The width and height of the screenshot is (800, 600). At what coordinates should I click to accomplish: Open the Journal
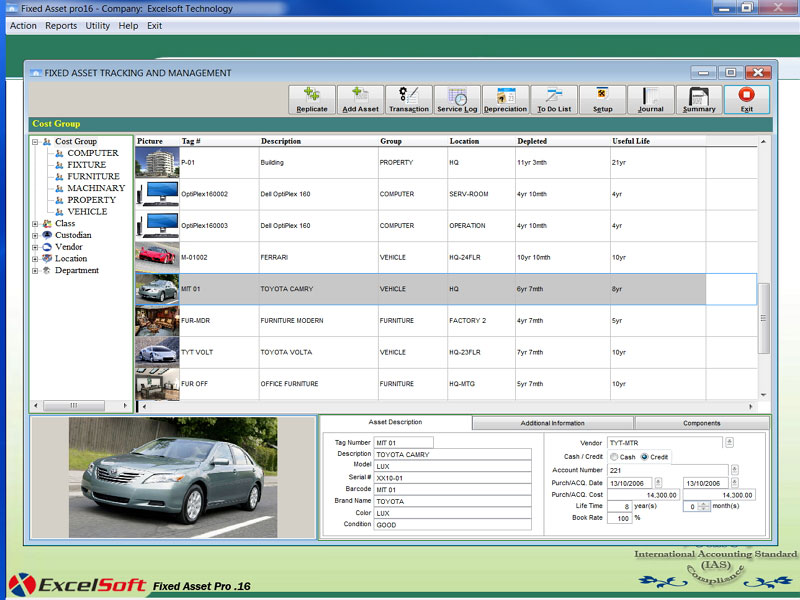[x=651, y=100]
